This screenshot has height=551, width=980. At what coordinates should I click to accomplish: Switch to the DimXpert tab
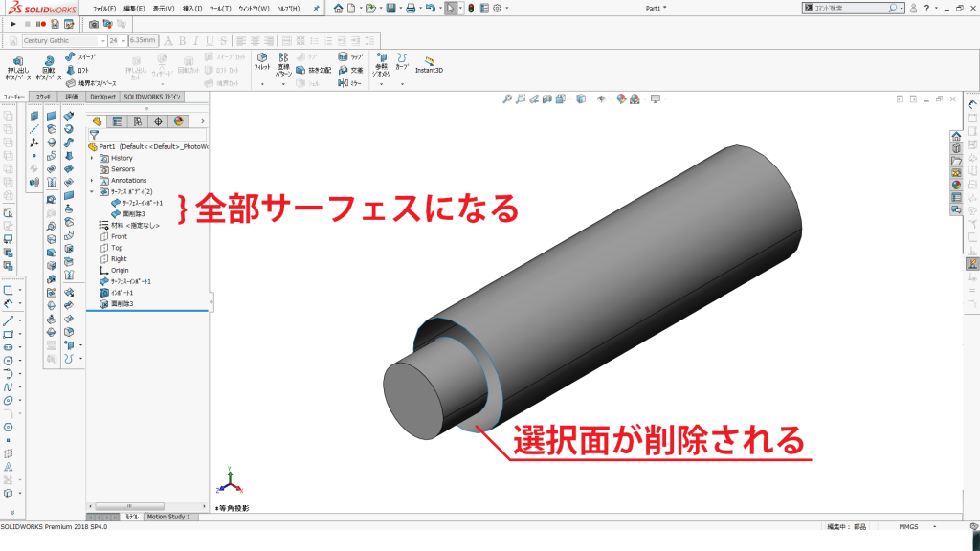point(102,97)
